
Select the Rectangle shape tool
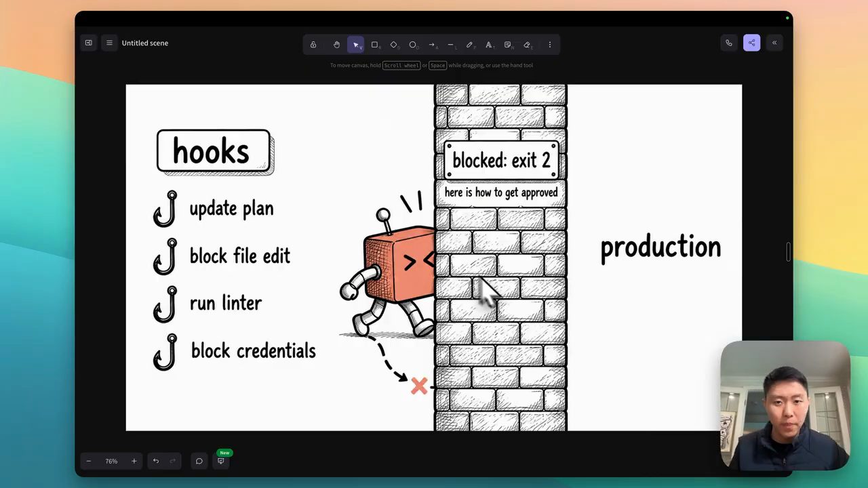(x=374, y=45)
